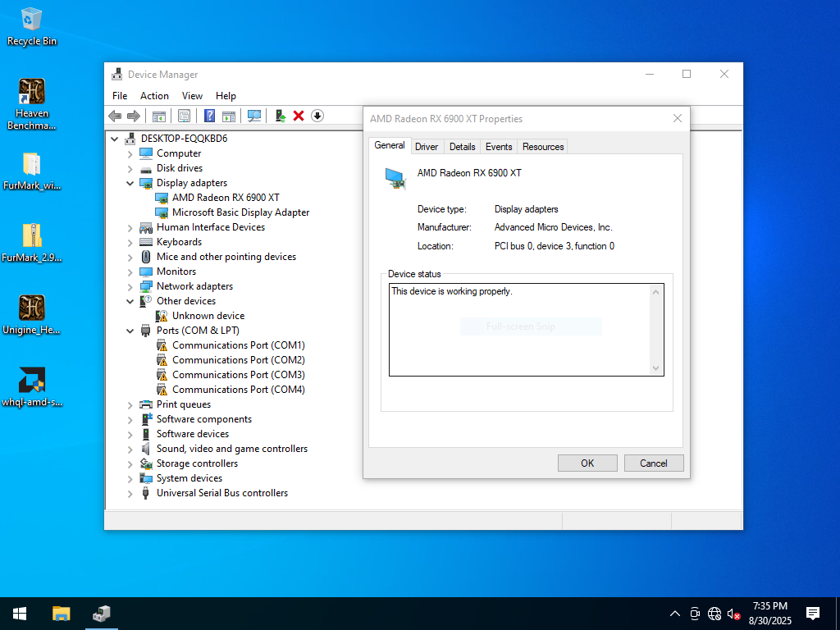Collapse the Display adapters category
Image resolution: width=840 pixels, height=630 pixels.
(x=130, y=183)
